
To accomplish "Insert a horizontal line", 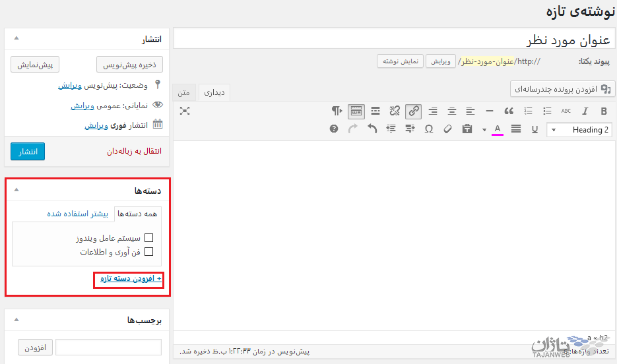I will pyautogui.click(x=490, y=111).
